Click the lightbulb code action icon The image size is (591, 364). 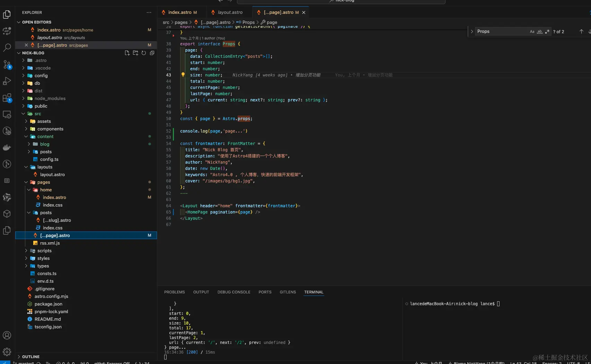(x=183, y=75)
